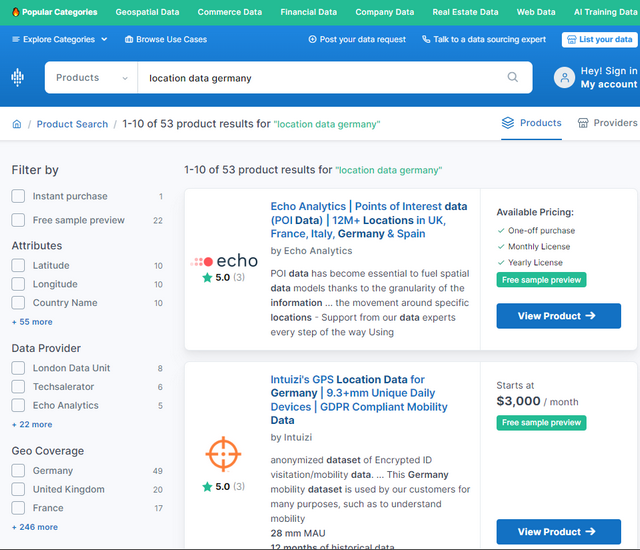Viewport: 640px width, 550px height.
Task: Click Post your data request link
Action: click(357, 39)
